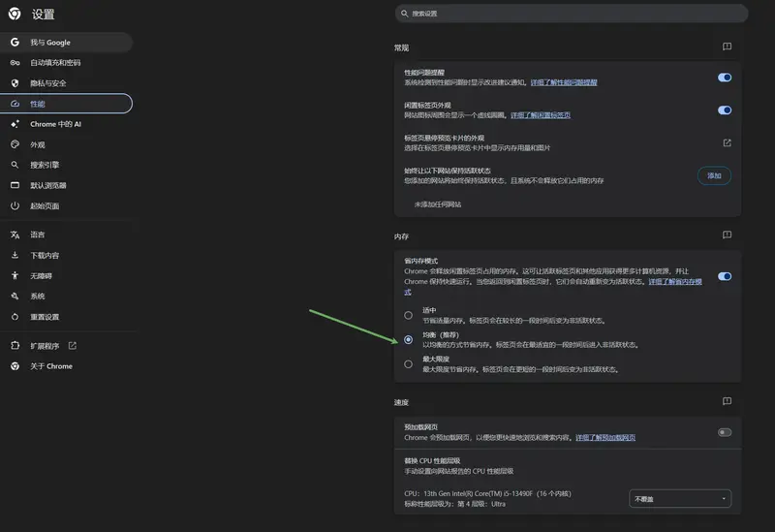This screenshot has height=532, width=775.
Task: Click the browser window icon for 默认浏览器
Action: (15, 185)
